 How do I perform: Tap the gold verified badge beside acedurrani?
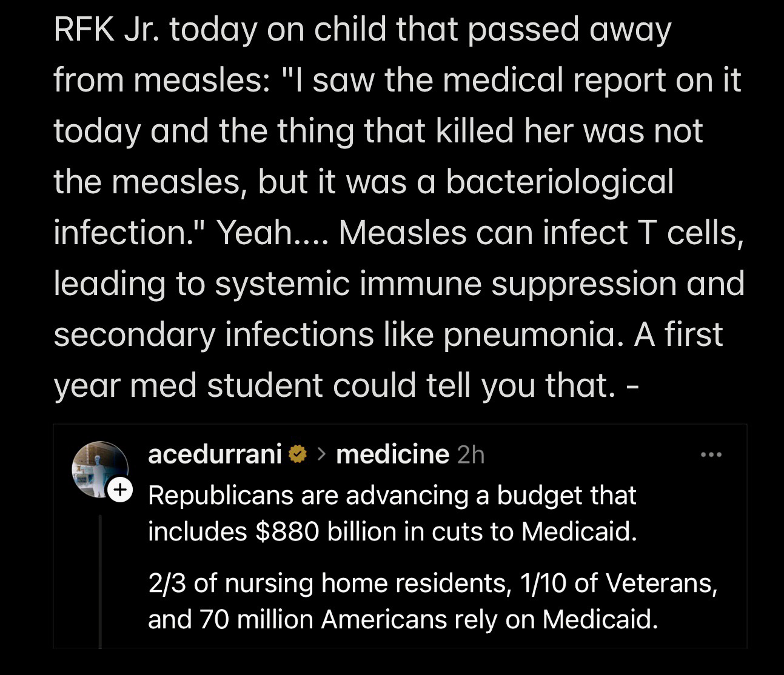click(297, 454)
